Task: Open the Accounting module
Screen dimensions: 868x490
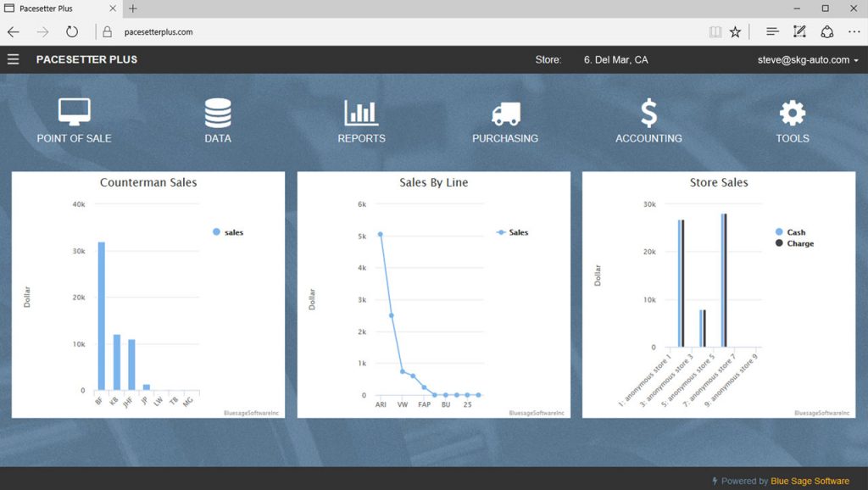Action: (x=648, y=117)
